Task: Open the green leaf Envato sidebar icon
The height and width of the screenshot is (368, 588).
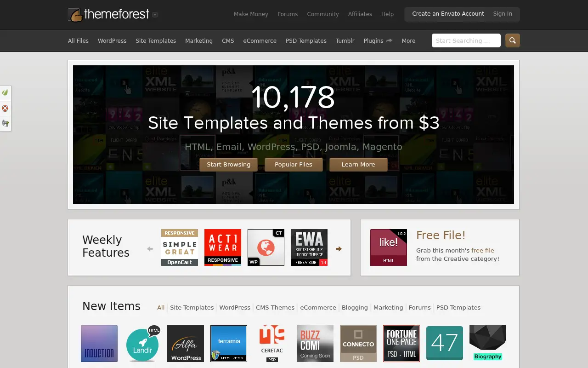Action: click(5, 92)
